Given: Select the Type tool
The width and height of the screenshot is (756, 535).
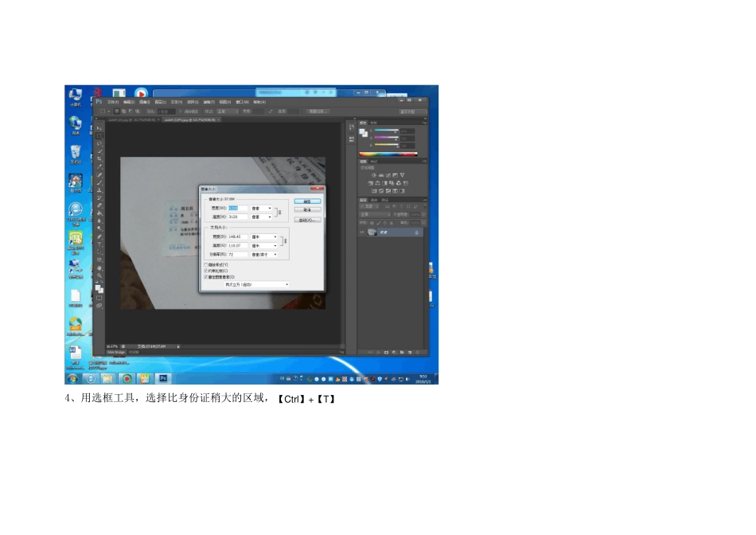Looking at the screenshot, I should coord(99,244).
